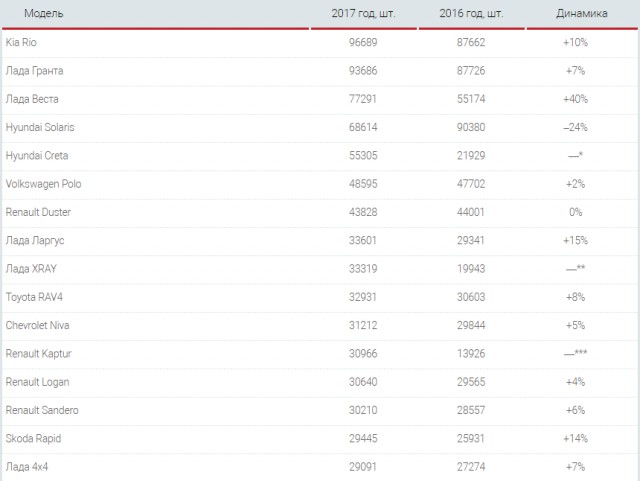Select the 'Hyundai Solaris' model cell
This screenshot has height=481, width=640.
[40, 127]
